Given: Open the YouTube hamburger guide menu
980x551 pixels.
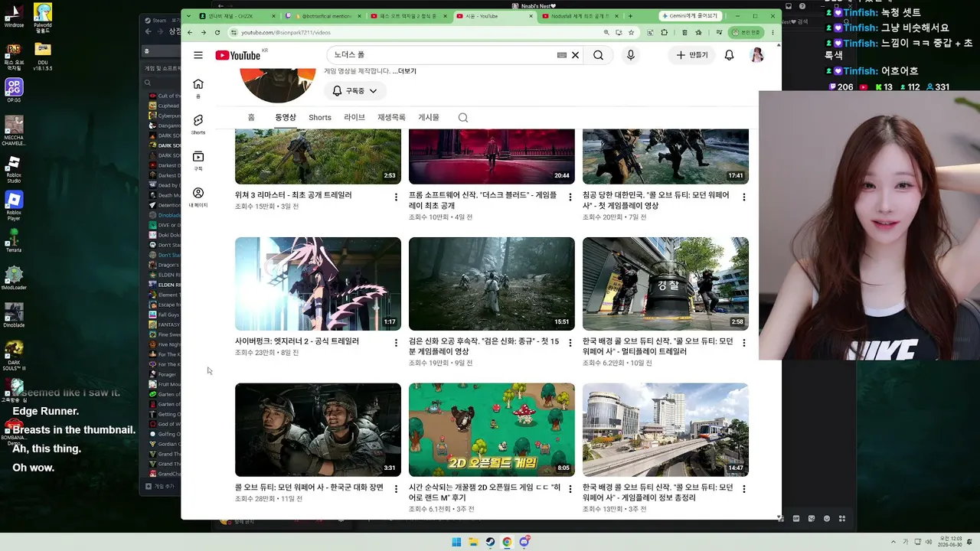Looking at the screenshot, I should [198, 55].
